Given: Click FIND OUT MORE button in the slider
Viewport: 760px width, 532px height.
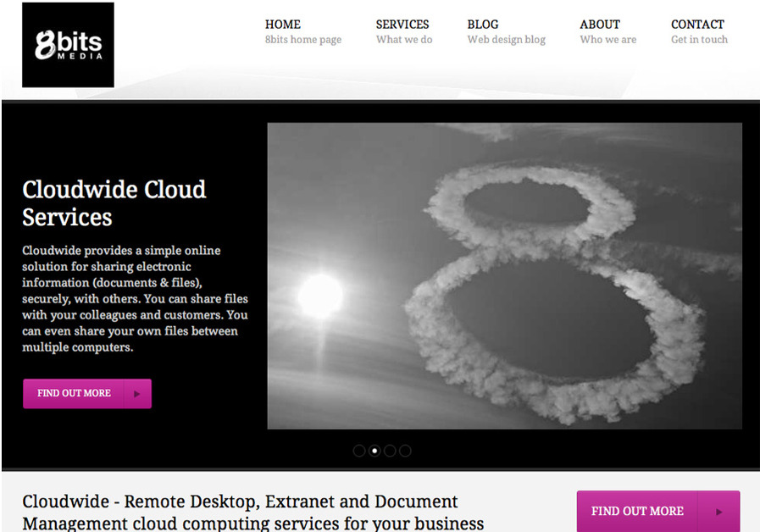Looking at the screenshot, I should pos(87,393).
